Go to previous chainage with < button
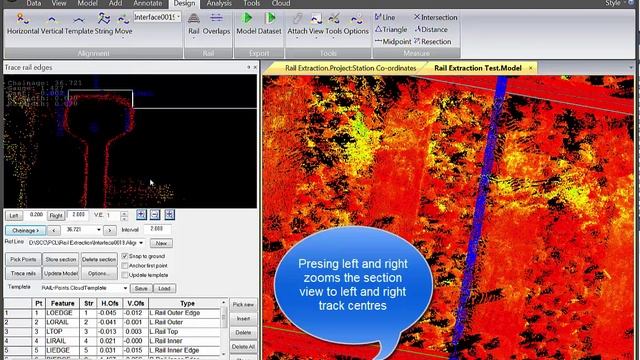The image size is (640, 360). [54, 230]
